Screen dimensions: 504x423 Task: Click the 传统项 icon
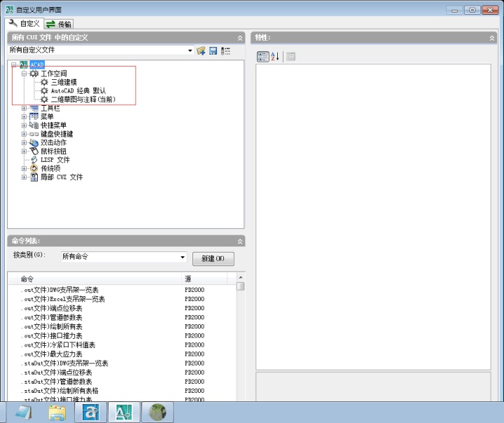34,168
